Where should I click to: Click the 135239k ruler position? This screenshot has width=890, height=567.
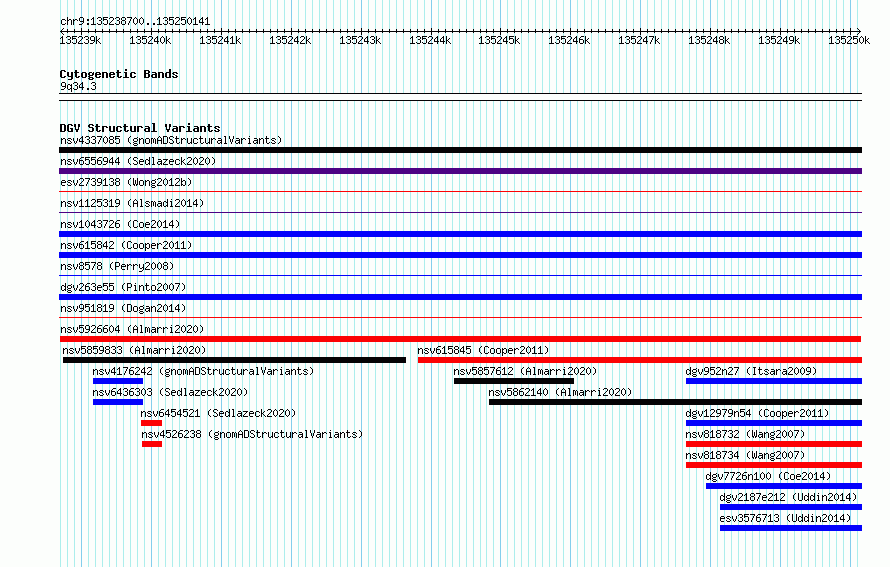pyautogui.click(x=80, y=40)
